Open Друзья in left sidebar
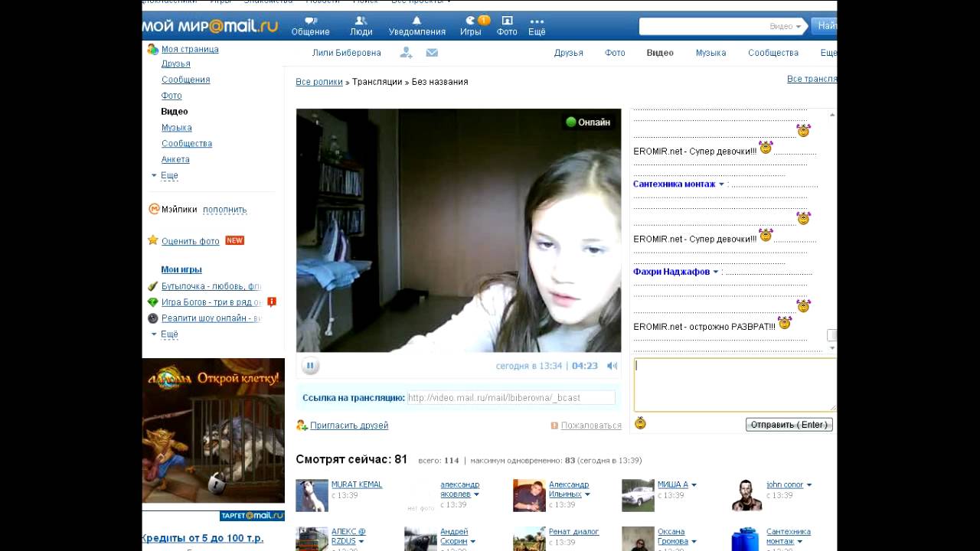Screen dimensions: 980x551 click(176, 64)
